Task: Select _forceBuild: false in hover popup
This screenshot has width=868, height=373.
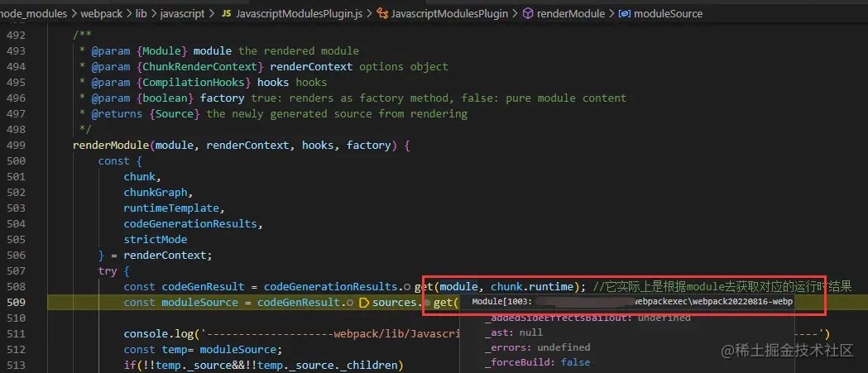Action: [537, 362]
